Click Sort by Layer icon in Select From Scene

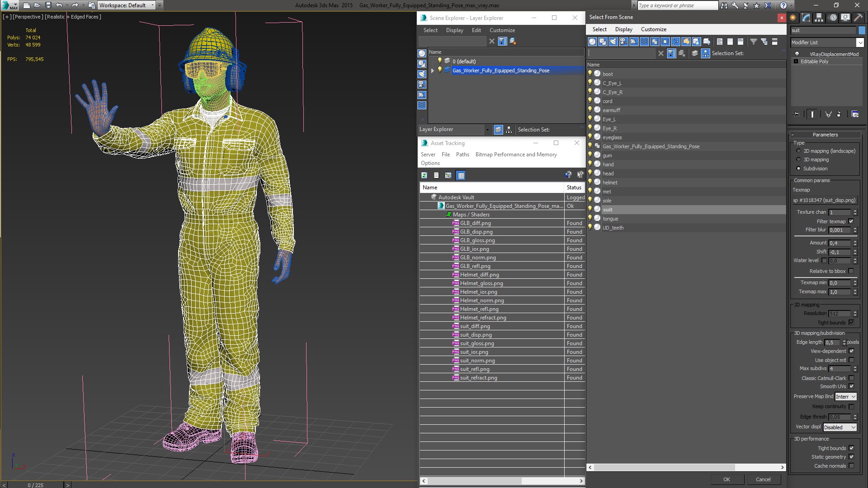695,53
